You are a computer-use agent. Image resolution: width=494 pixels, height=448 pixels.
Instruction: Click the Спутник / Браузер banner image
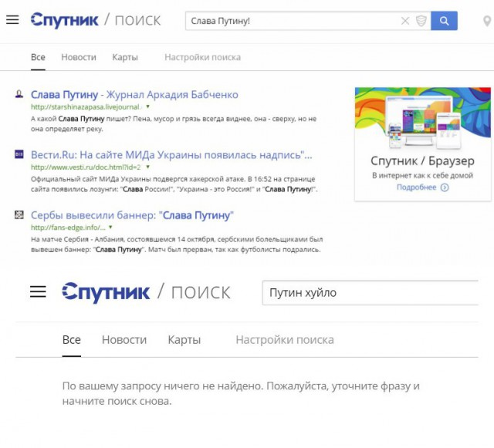(422, 118)
